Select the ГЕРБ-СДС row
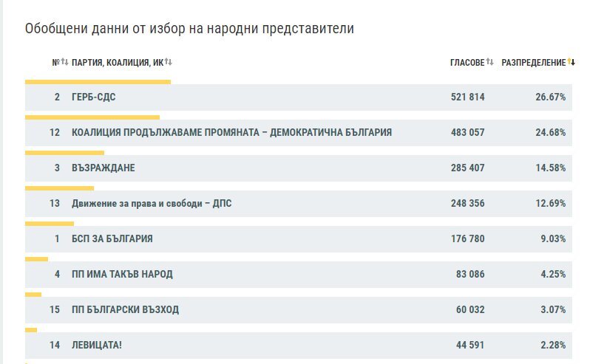Viewport: 590px width, 364px height. click(x=299, y=97)
